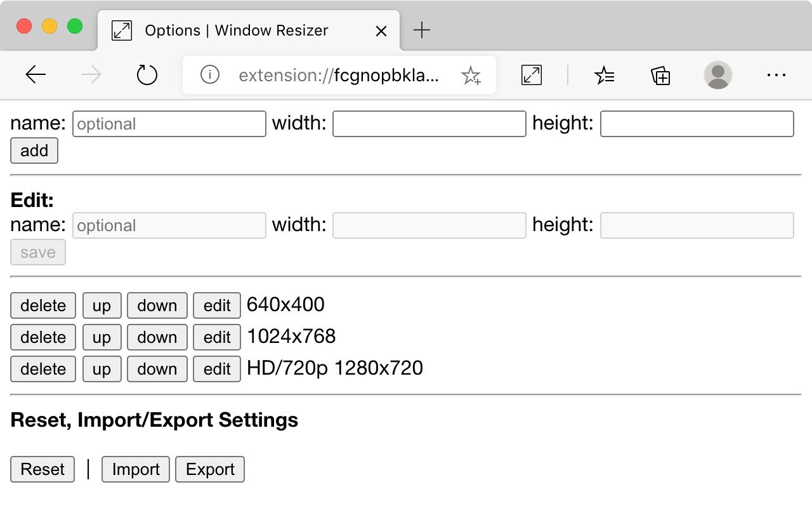Open a new tab with plus button
Image resolution: width=812 pixels, height=508 pixels.
(x=421, y=30)
